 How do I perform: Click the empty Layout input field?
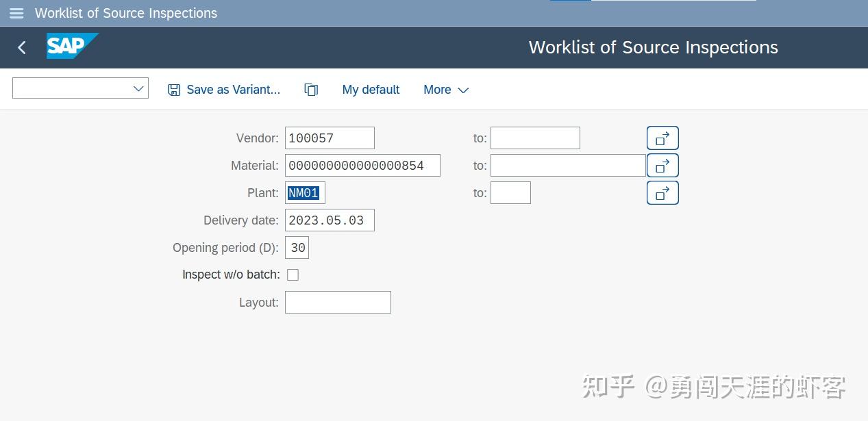tap(338, 302)
